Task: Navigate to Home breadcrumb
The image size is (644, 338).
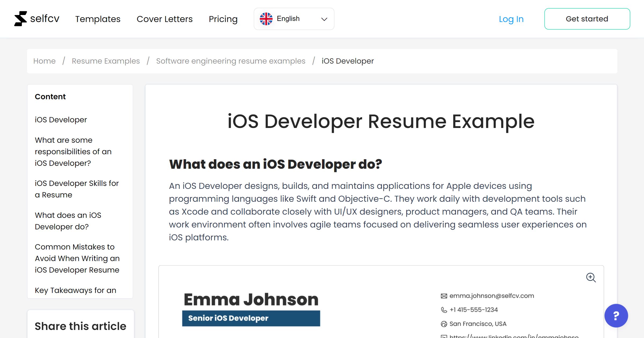Action: tap(45, 61)
